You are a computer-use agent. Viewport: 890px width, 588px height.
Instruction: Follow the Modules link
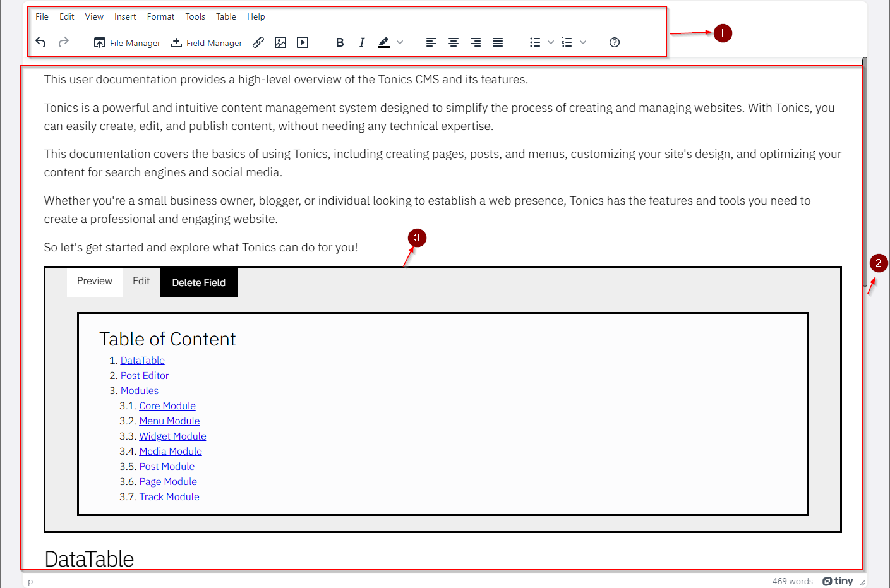[140, 390]
